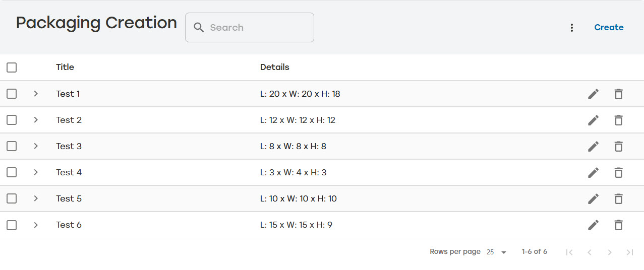
Task: Sort by the Title column header
Action: point(65,67)
